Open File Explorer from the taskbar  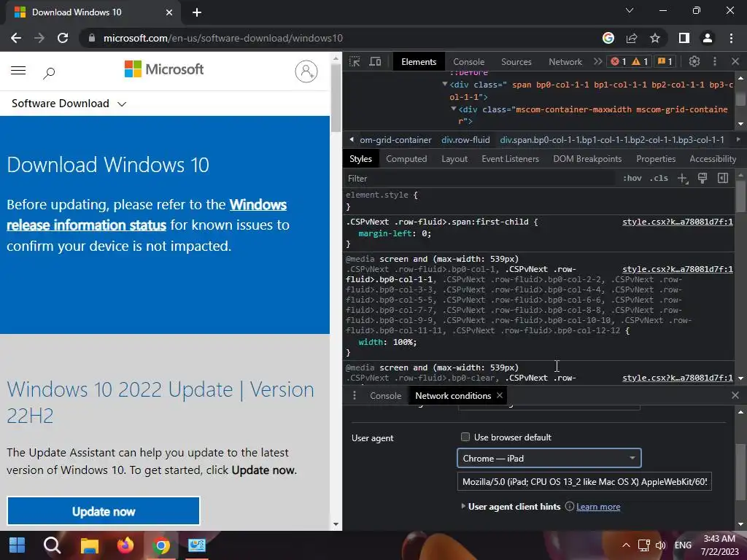pyautogui.click(x=89, y=545)
